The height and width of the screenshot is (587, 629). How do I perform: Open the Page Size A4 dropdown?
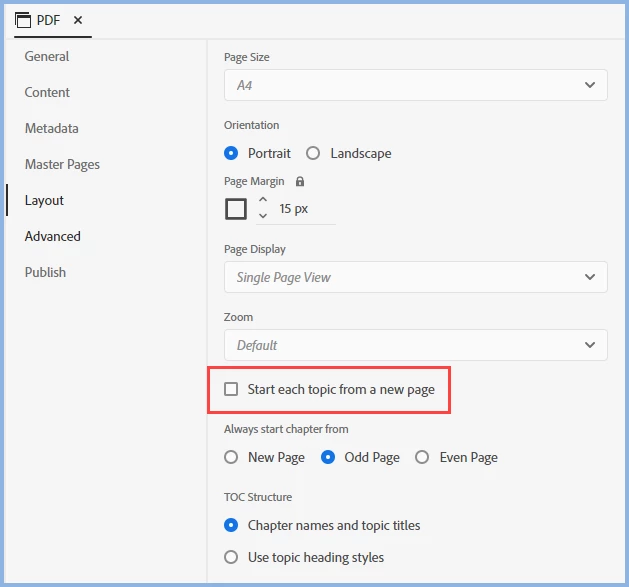pyautogui.click(x=416, y=85)
